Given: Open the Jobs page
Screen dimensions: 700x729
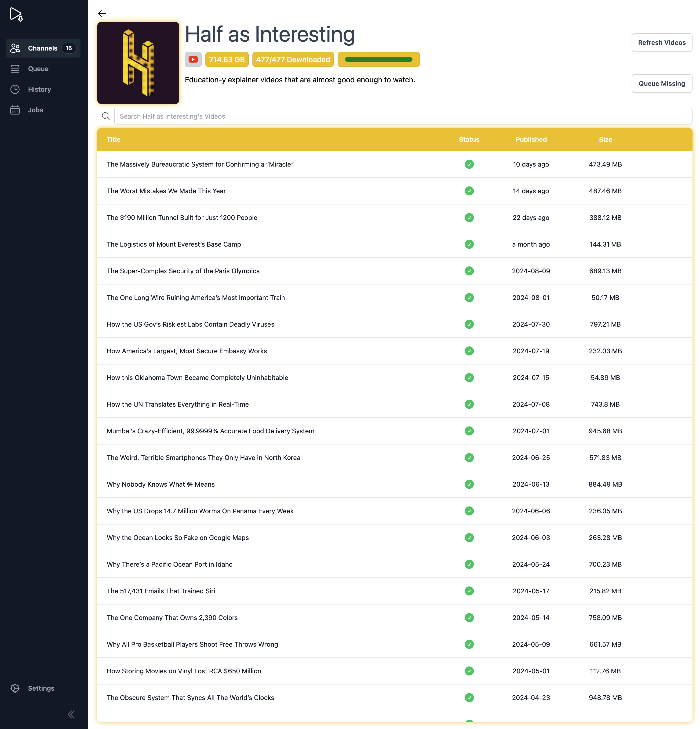Looking at the screenshot, I should pos(35,110).
